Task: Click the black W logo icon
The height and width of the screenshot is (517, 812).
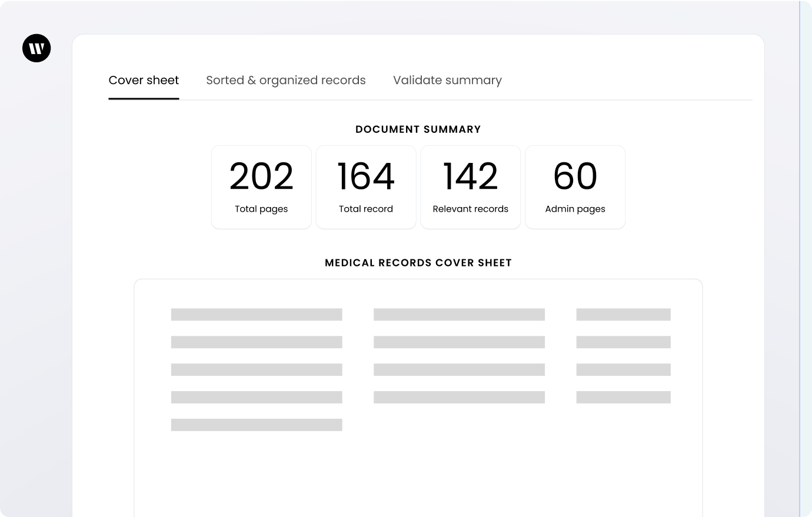Action: [36, 48]
